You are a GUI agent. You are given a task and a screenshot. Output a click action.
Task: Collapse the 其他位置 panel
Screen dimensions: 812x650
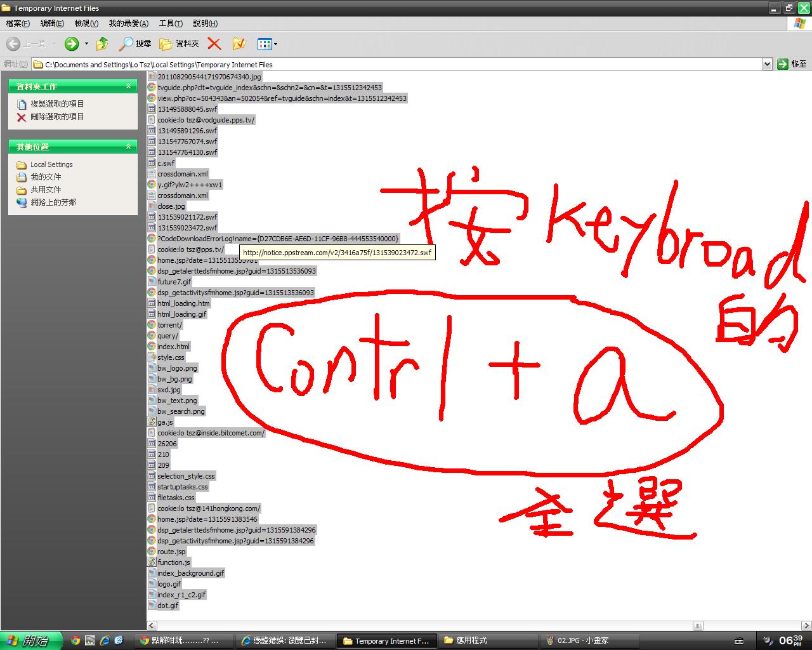click(128, 147)
